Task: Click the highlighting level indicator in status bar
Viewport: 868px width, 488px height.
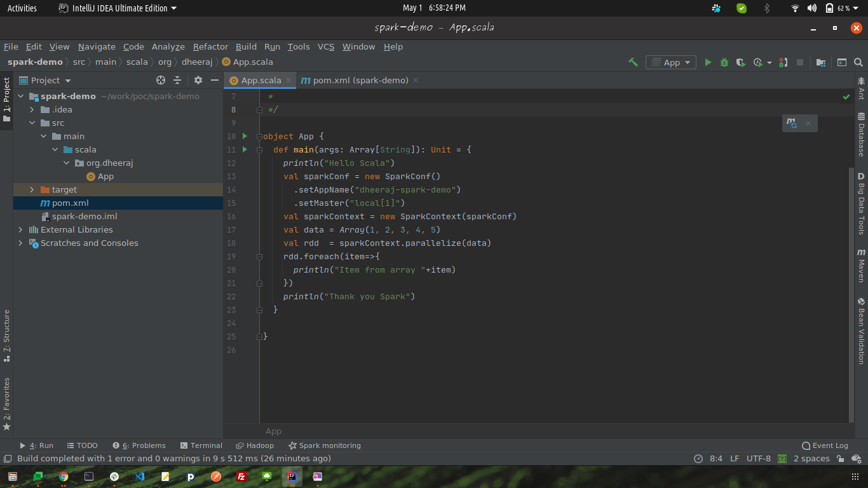Action: pos(782,458)
